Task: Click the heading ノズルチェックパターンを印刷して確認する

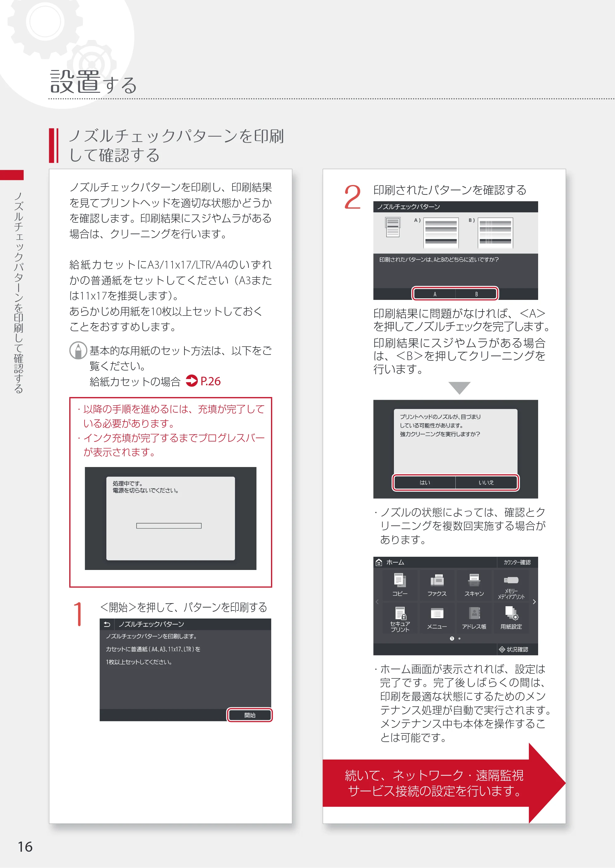Action: click(177, 146)
